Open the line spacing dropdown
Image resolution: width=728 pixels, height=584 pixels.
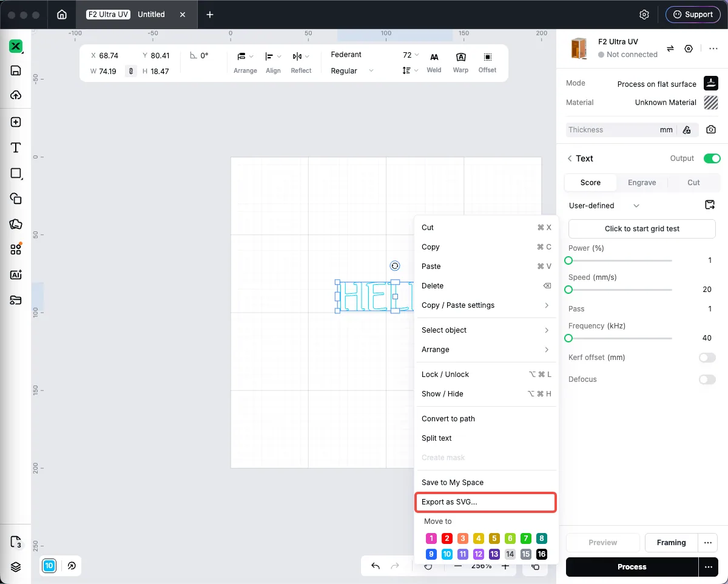pyautogui.click(x=411, y=71)
